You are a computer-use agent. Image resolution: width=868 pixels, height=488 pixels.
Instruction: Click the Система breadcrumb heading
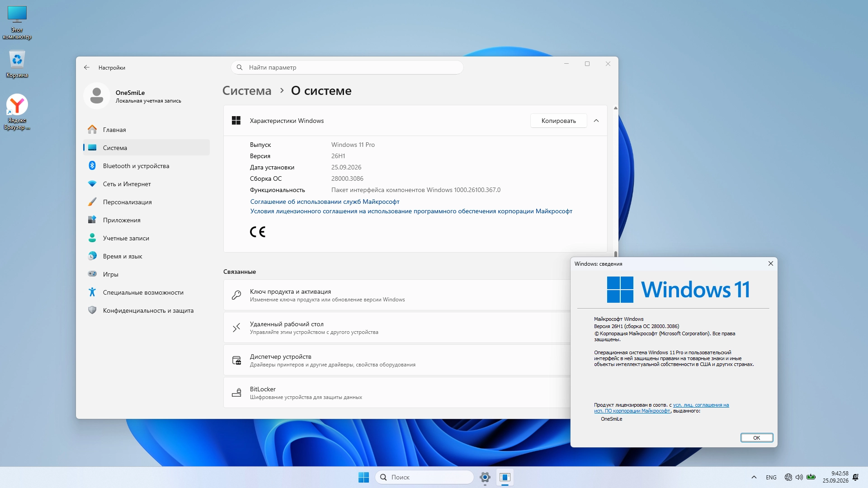pos(247,91)
